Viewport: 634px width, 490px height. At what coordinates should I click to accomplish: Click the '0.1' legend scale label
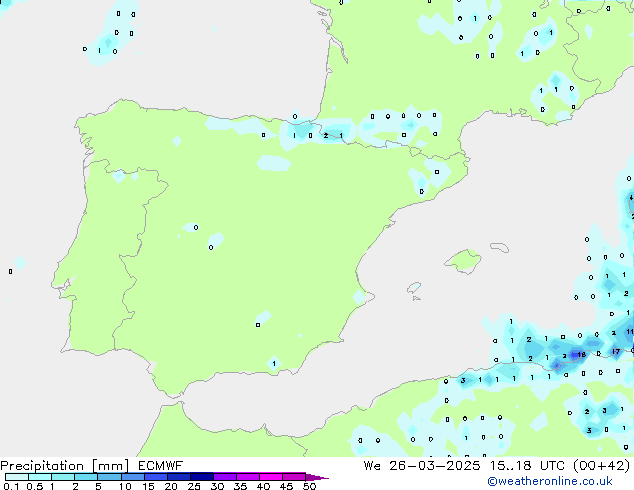[x=11, y=486]
